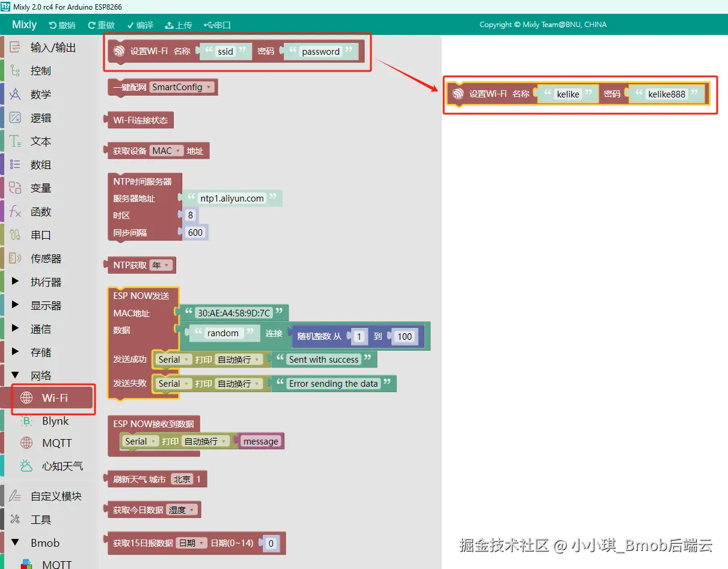Click the Wi-Fi连接状态 block
Screen dimensions: 728x569
coord(140,120)
